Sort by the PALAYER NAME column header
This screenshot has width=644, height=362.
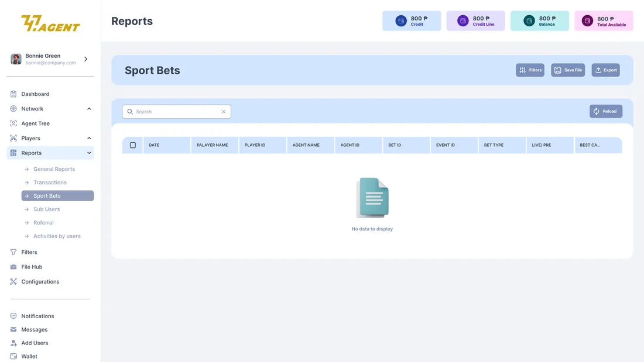click(x=214, y=145)
